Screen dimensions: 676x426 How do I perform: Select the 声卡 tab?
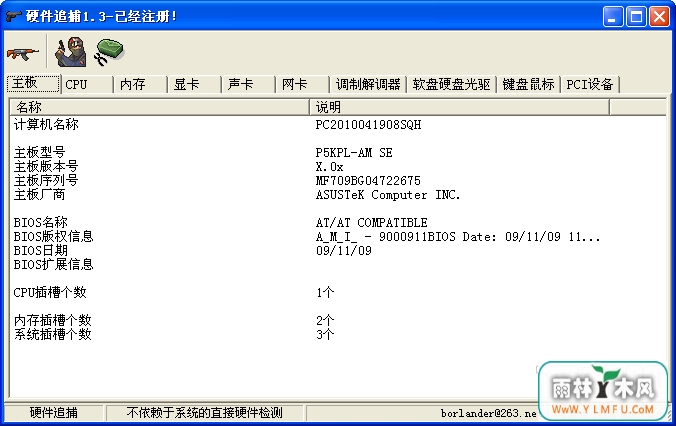click(248, 85)
